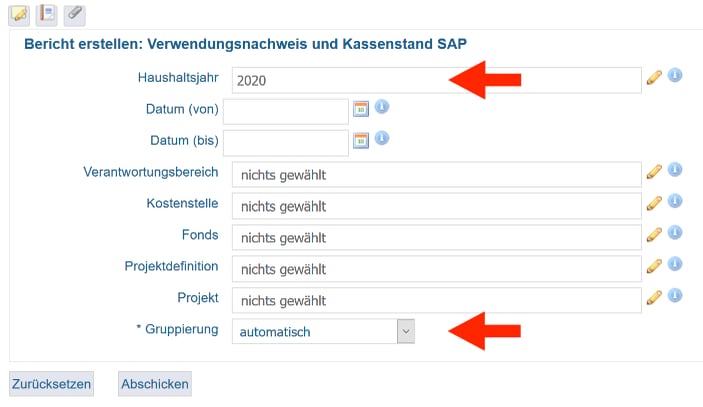
Task: Click the note-with-pencil toolbar icon
Action: pyautogui.click(x=18, y=13)
